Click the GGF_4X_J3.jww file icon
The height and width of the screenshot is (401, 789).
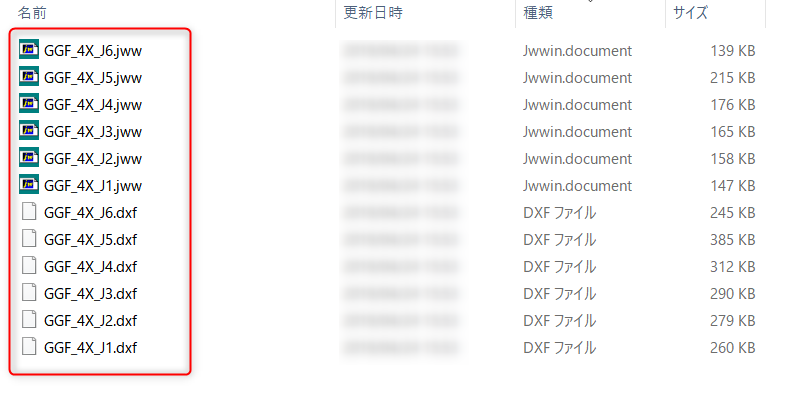point(29,131)
